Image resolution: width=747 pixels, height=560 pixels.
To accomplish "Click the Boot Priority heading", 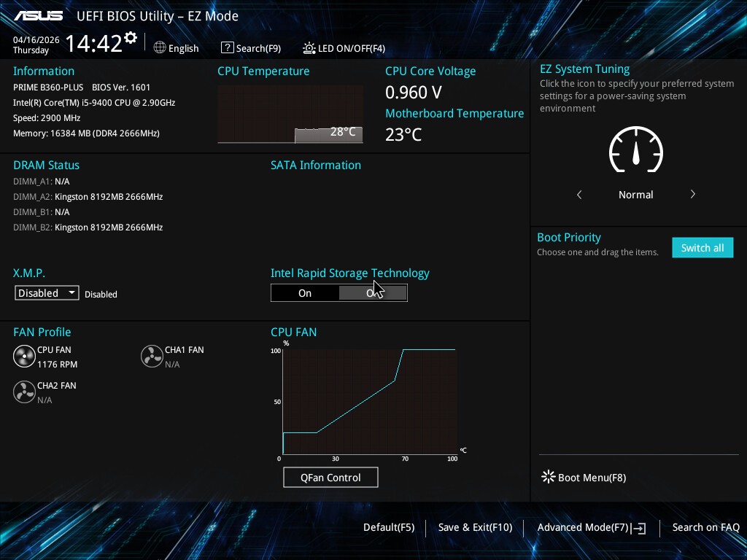I will [569, 237].
